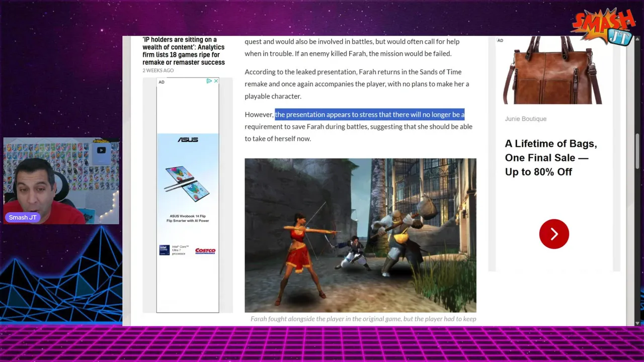Click the red arrow button in bag ad
This screenshot has width=644, height=362.
pyautogui.click(x=554, y=234)
